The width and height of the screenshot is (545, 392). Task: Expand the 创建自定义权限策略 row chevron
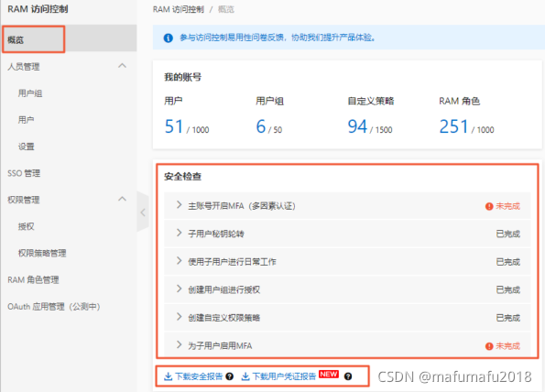point(179,317)
